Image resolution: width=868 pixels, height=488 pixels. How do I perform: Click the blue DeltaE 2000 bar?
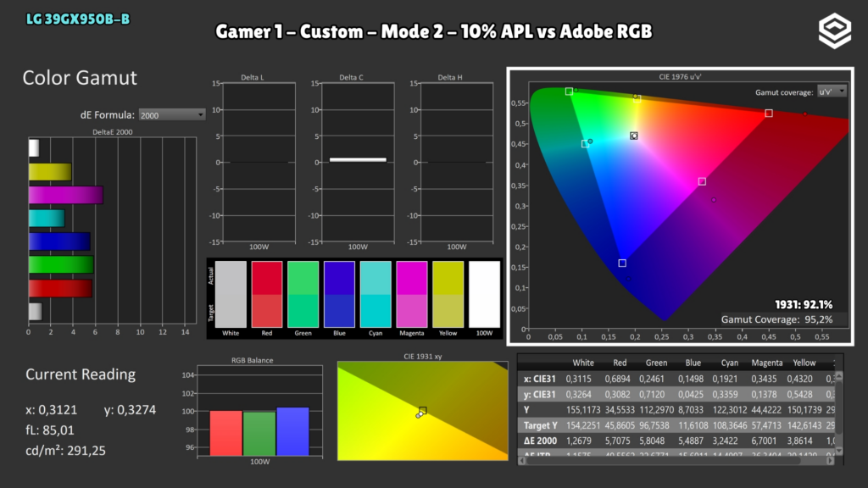(60, 241)
